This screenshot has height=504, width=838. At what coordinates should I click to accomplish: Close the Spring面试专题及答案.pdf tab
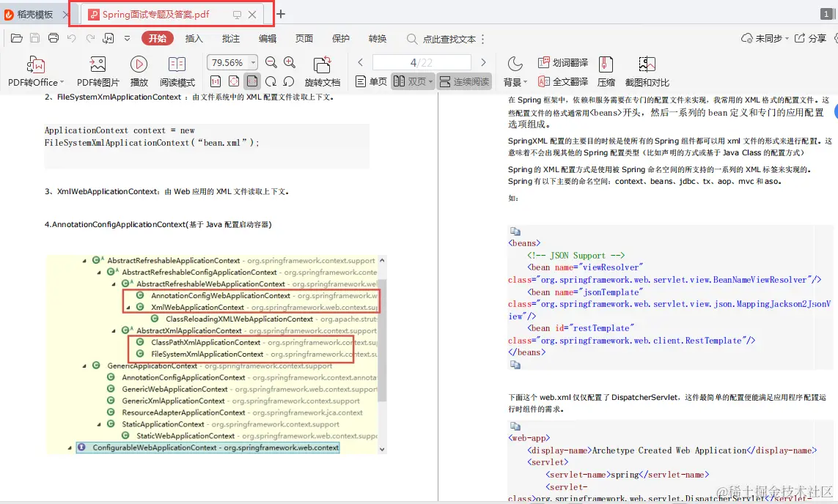(252, 15)
